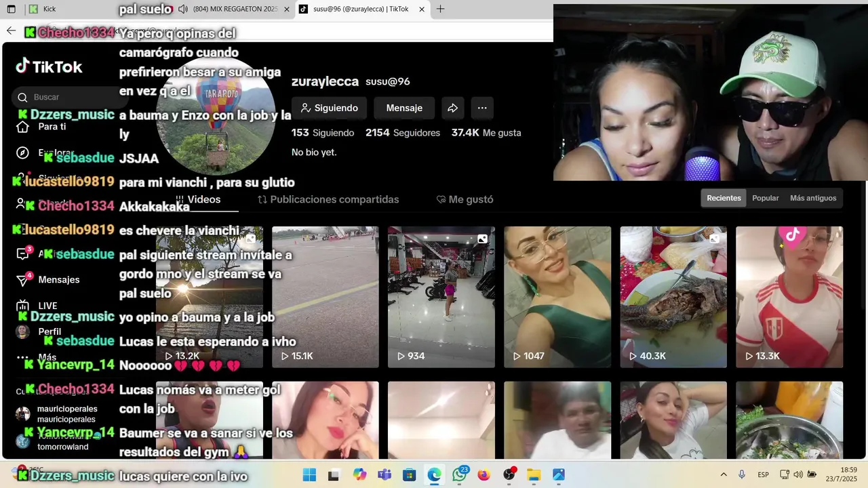Mute the audio icon on the MIX REGGAETON tab
Viewport: 868px width, 488px height.
point(183,9)
